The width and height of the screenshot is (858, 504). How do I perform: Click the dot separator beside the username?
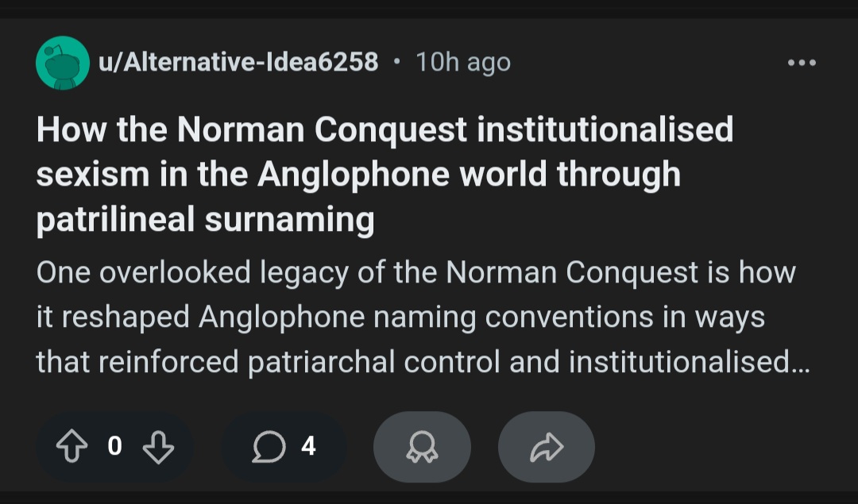pyautogui.click(x=397, y=62)
